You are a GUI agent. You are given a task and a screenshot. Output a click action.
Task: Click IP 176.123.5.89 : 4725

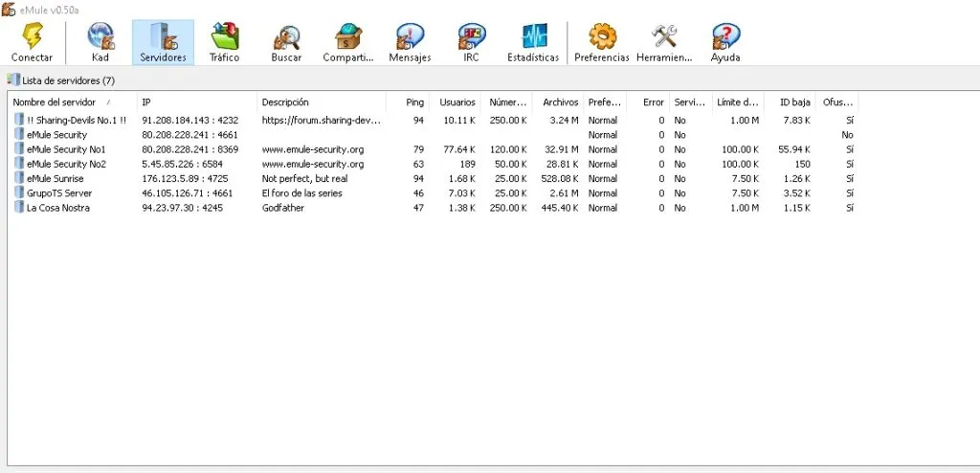pos(185,178)
